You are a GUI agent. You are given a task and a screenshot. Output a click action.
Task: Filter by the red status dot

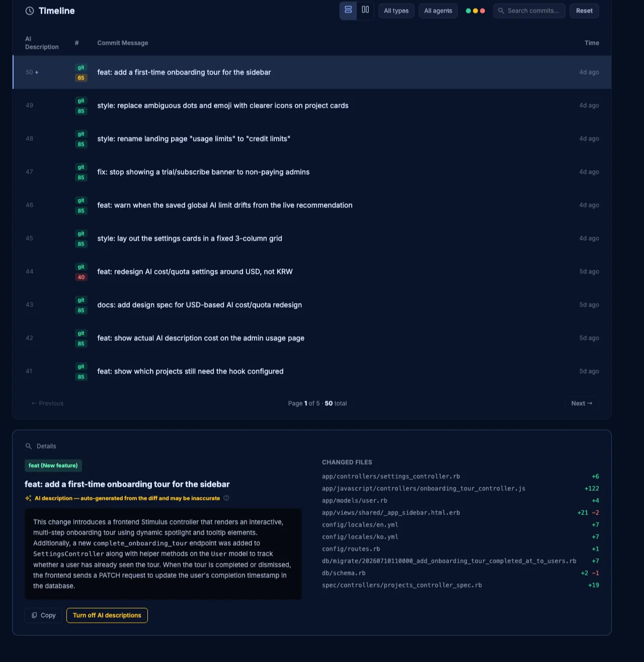coord(482,11)
